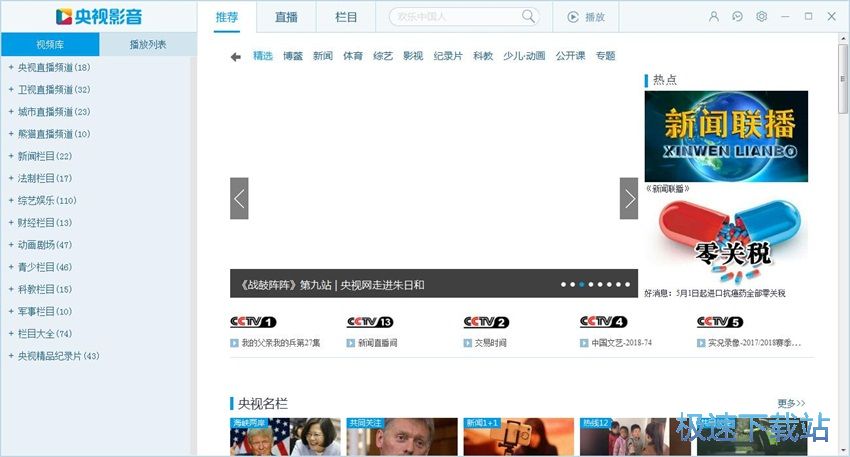Select the 精选 category

(x=263, y=56)
